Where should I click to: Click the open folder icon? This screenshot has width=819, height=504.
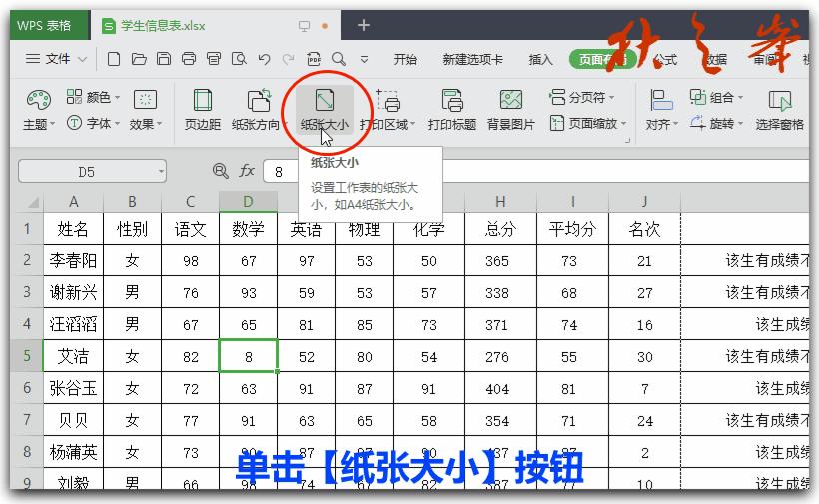pos(139,59)
